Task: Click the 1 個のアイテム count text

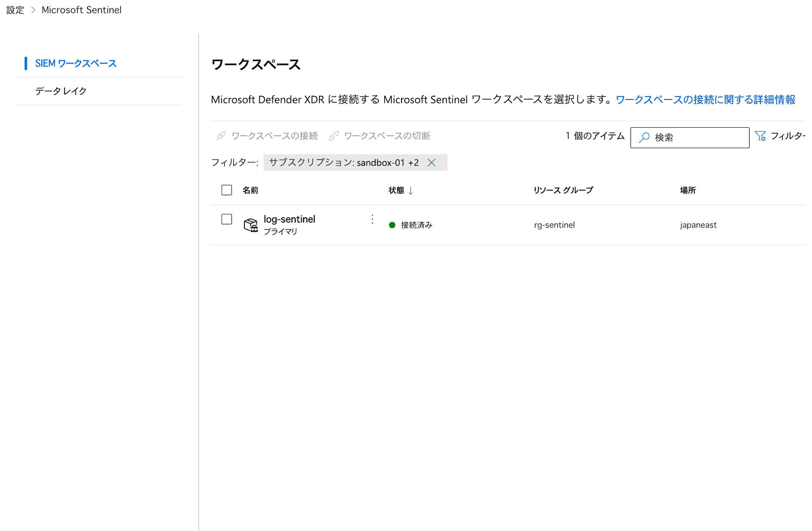Action: point(595,136)
